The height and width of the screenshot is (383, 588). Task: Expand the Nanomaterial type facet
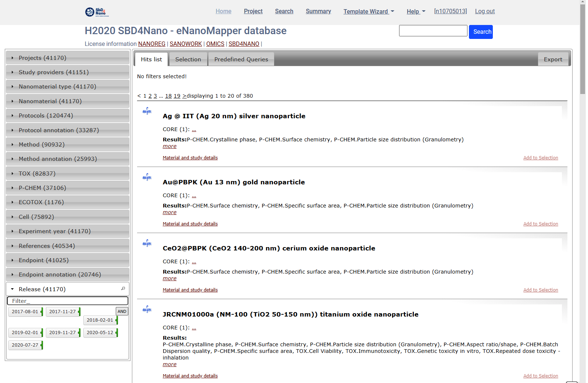point(57,87)
